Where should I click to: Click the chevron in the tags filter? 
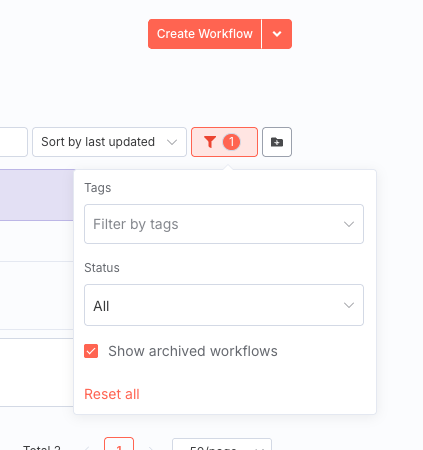click(349, 224)
